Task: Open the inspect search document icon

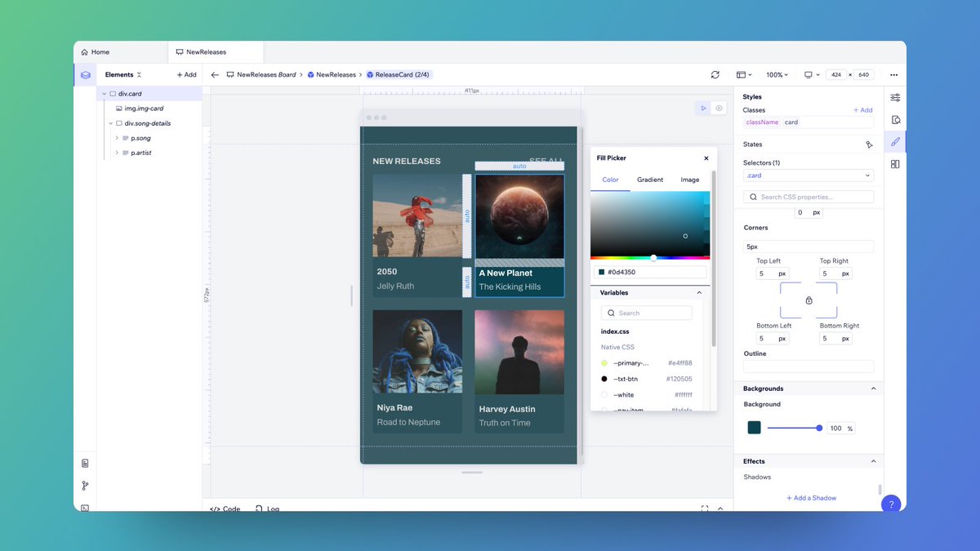Action: coord(895,119)
